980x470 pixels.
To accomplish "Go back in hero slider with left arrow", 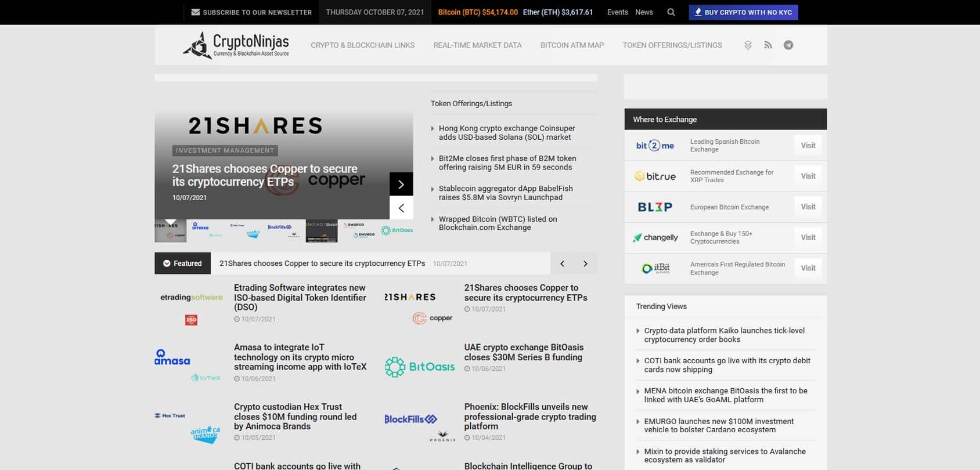I will pyautogui.click(x=401, y=208).
